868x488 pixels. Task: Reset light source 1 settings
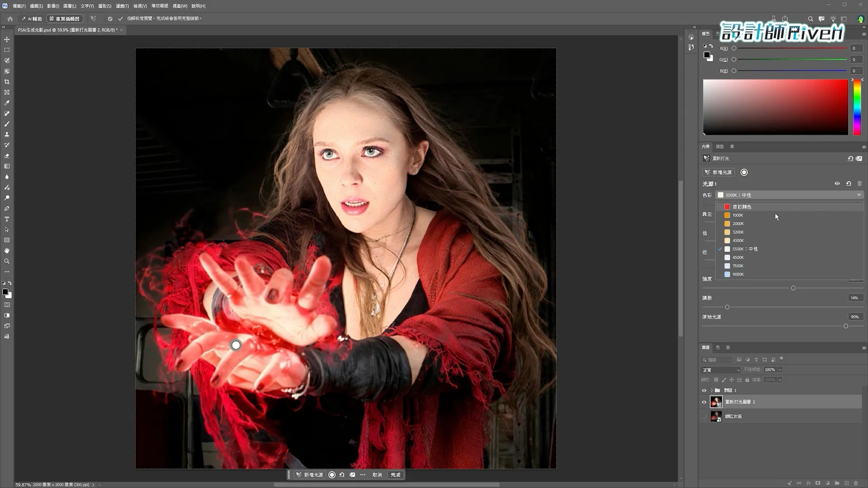[849, 183]
